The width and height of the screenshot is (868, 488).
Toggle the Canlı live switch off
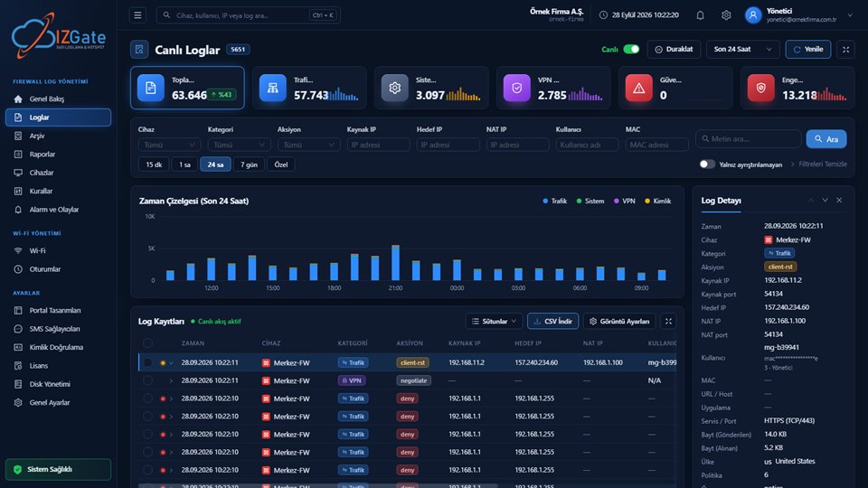click(631, 49)
